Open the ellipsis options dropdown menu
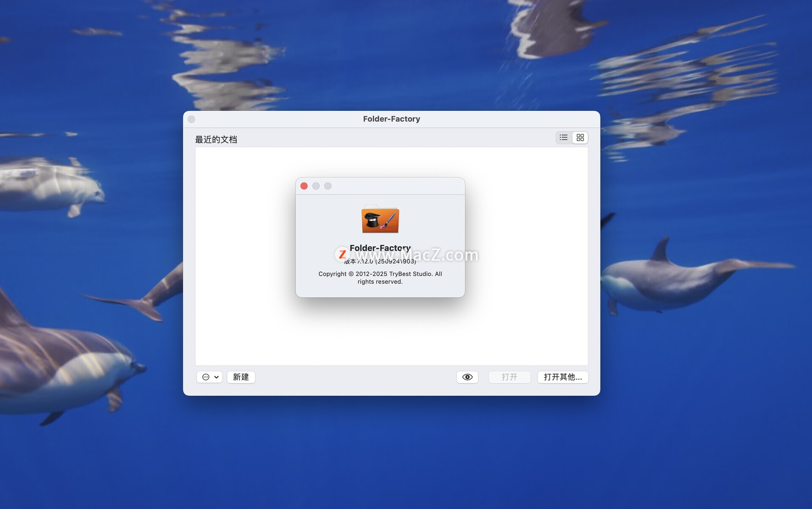Image resolution: width=812 pixels, height=509 pixels. tap(210, 377)
